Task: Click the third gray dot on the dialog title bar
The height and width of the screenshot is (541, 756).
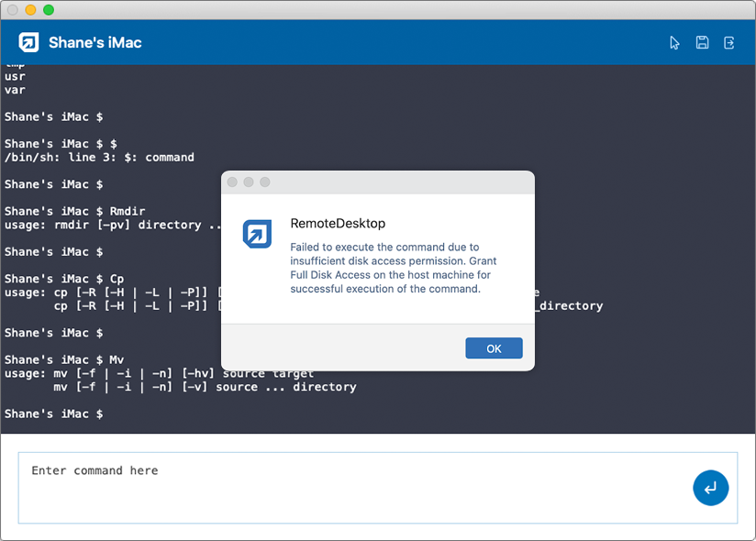Action: coord(265,182)
